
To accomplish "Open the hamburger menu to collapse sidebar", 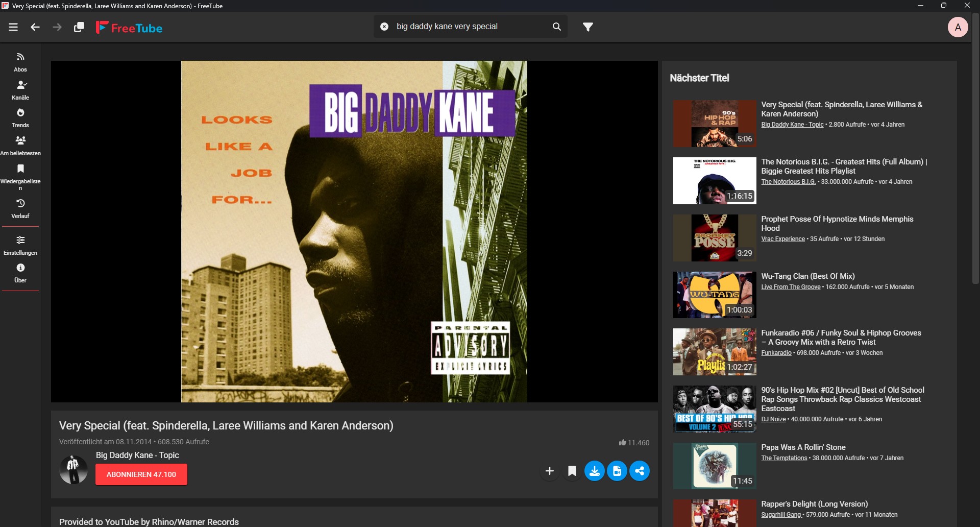I will click(x=13, y=27).
